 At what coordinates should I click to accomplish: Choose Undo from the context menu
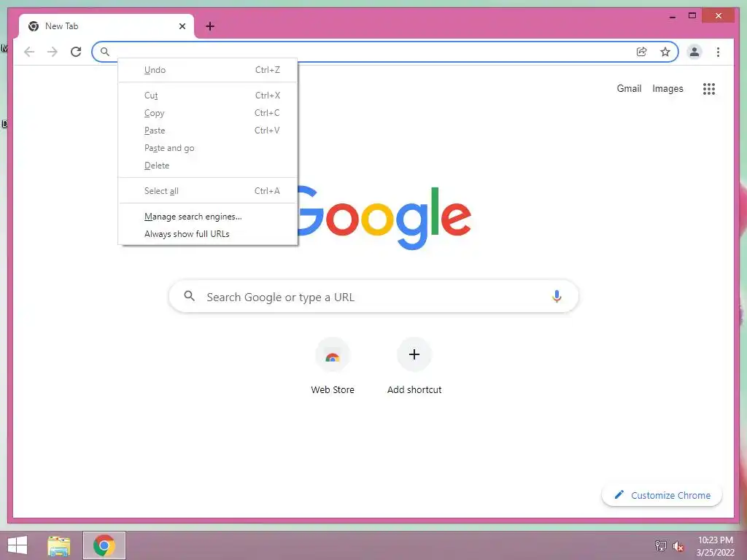click(x=208, y=70)
